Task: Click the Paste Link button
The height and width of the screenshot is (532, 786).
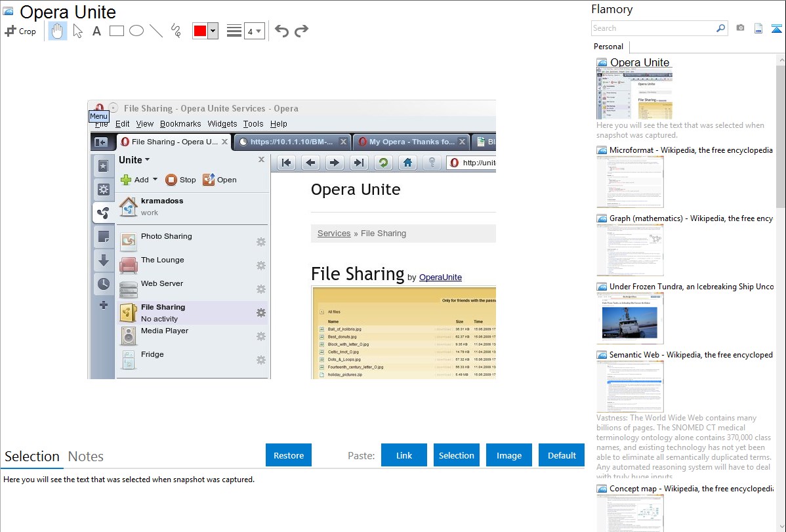Action: 404,455
